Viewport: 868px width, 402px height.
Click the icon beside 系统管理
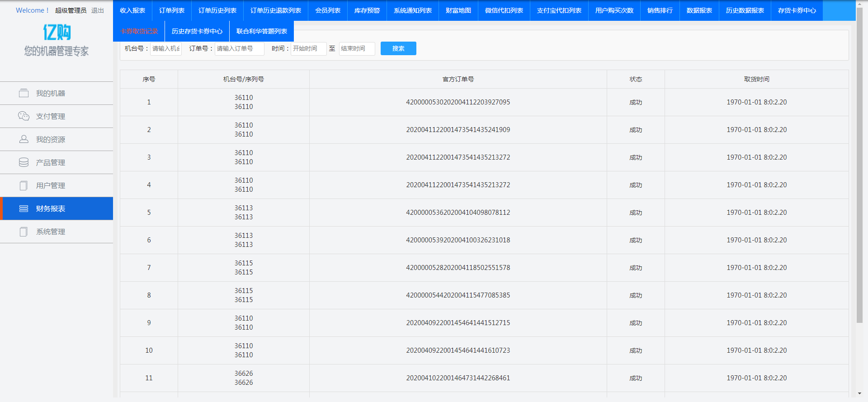coord(24,232)
